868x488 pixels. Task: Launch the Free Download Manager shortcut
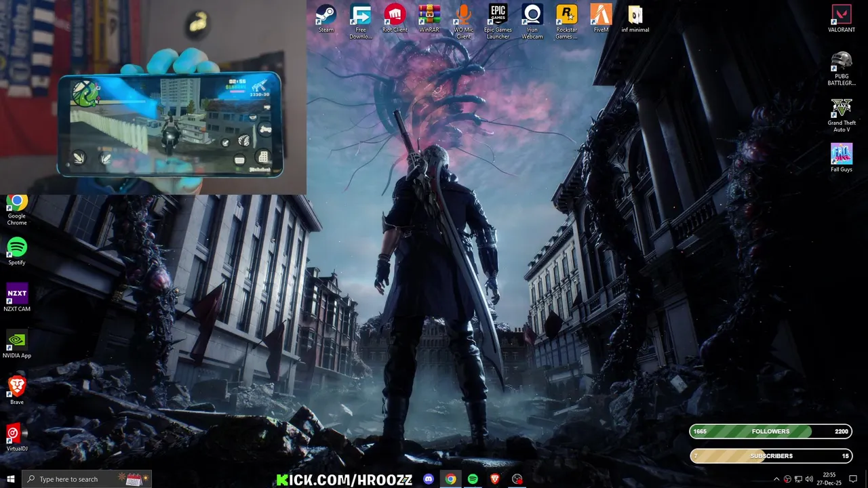pyautogui.click(x=361, y=22)
